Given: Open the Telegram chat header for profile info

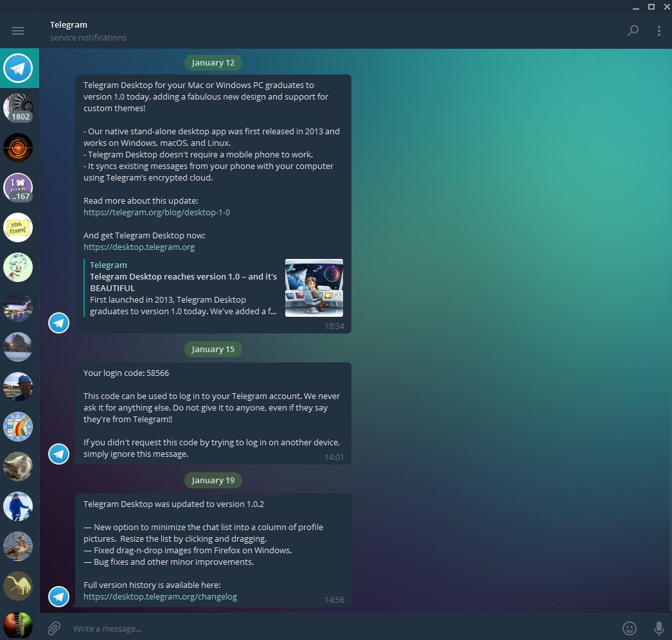Looking at the screenshot, I should (88, 31).
